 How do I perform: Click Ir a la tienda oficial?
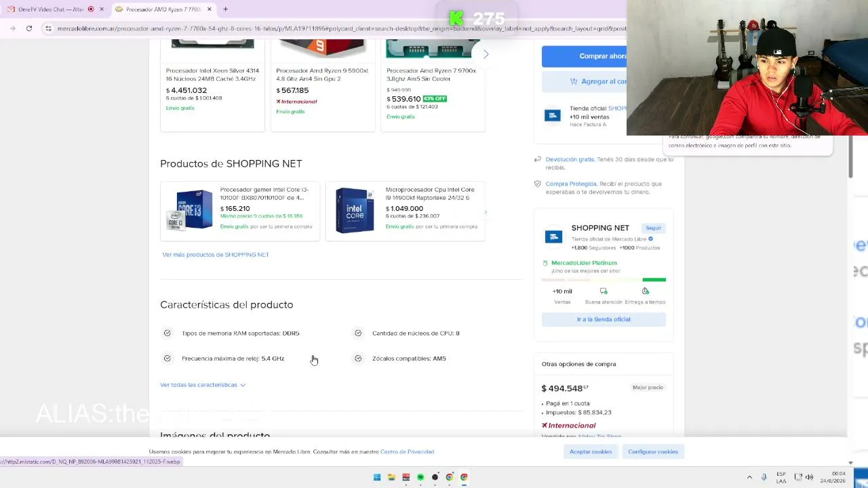604,319
